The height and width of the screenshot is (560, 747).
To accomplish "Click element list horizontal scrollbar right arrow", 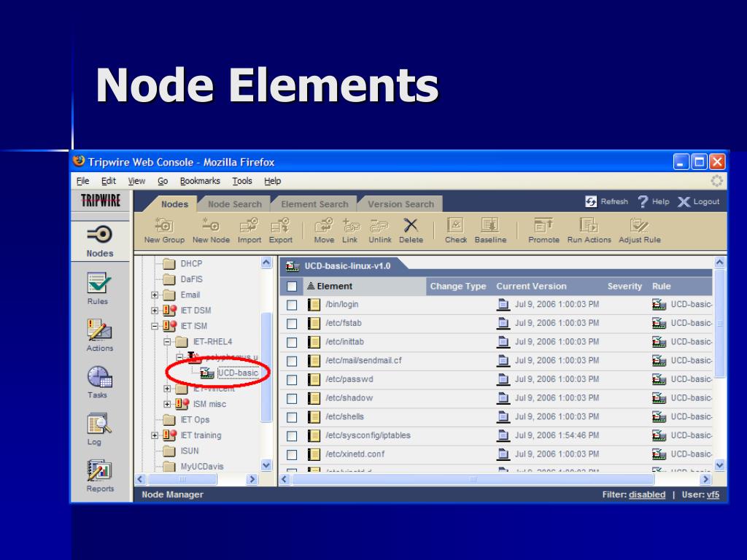I will 705,479.
